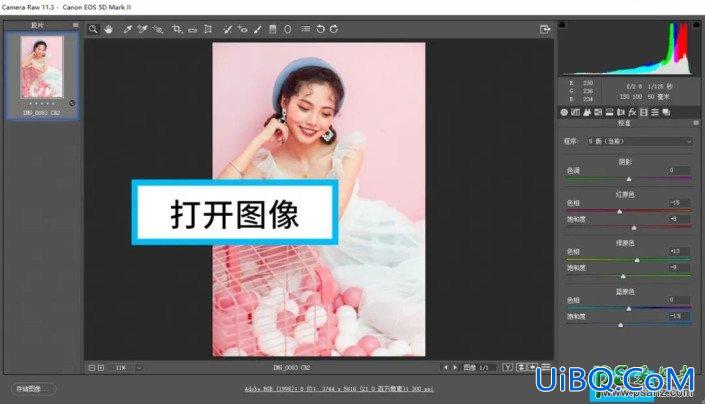The image size is (705, 404).
Task: Switch to the Basic panel tab
Action: click(x=564, y=112)
